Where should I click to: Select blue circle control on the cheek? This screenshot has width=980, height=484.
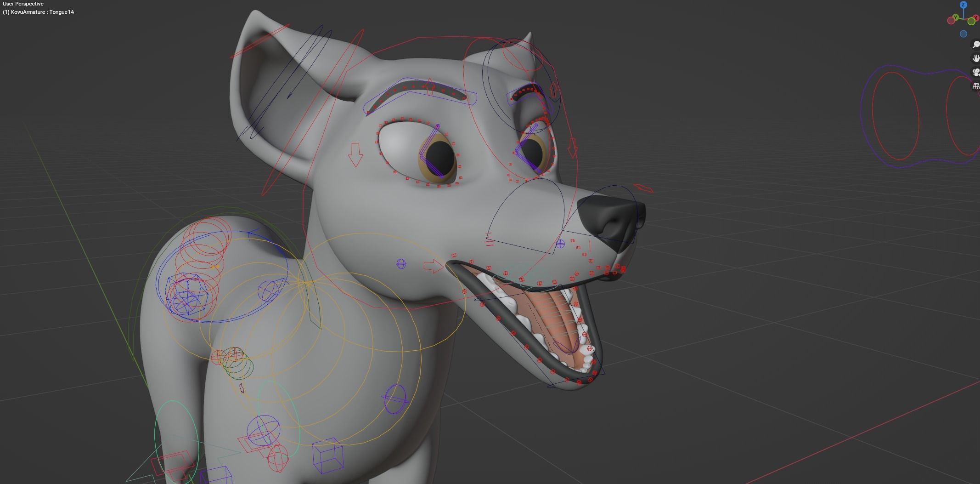pyautogui.click(x=401, y=264)
